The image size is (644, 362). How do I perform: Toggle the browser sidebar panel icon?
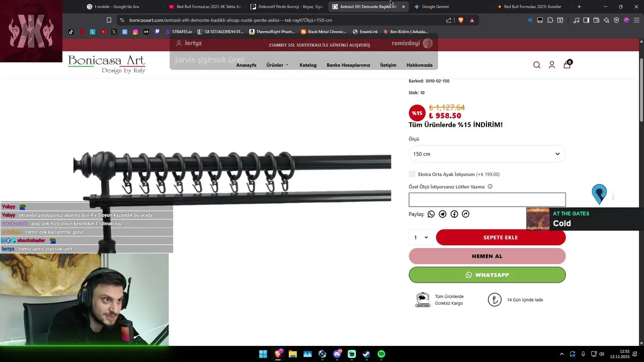click(x=586, y=20)
